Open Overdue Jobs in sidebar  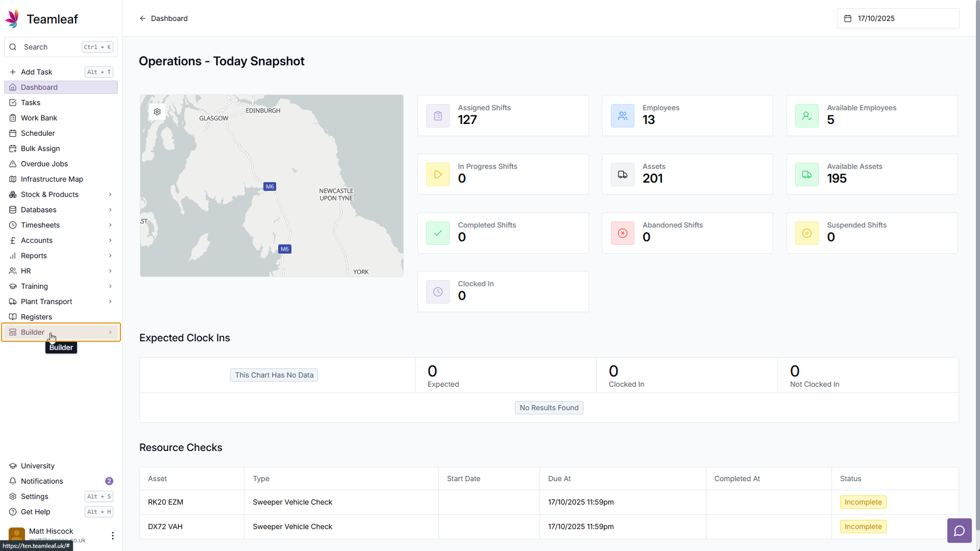(x=44, y=164)
